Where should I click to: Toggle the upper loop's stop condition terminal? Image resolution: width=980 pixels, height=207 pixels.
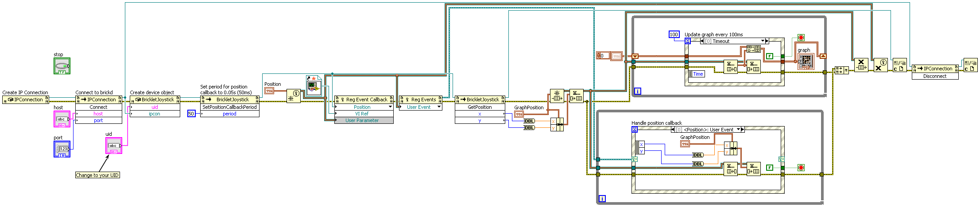point(801,38)
